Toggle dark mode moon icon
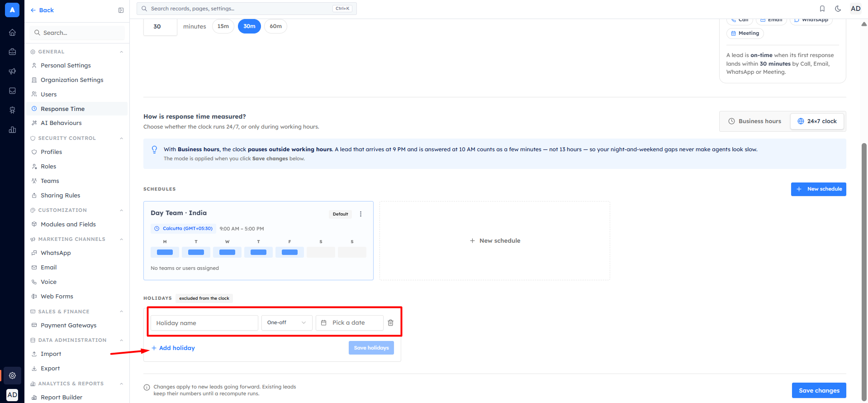This screenshot has height=403, width=868. point(838,9)
